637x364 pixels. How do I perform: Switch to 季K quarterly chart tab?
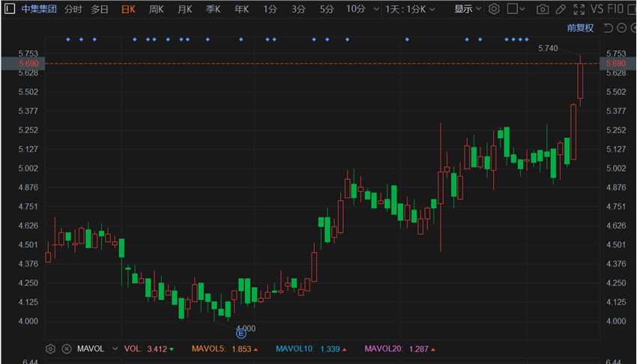pos(213,9)
